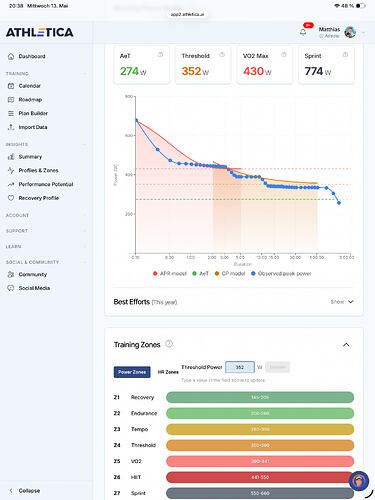Open Threshold card info icon
The width and height of the screenshot is (375, 500).
pyautogui.click(x=222, y=55)
